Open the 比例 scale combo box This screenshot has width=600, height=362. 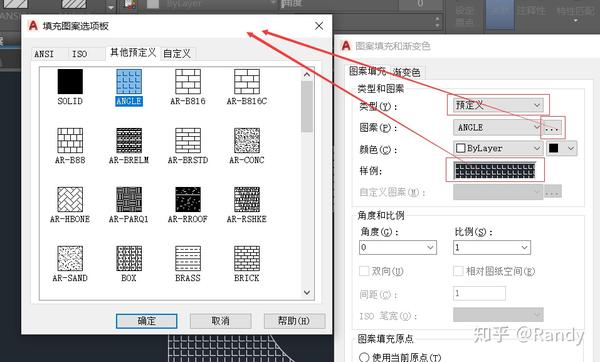pyautogui.click(x=492, y=248)
